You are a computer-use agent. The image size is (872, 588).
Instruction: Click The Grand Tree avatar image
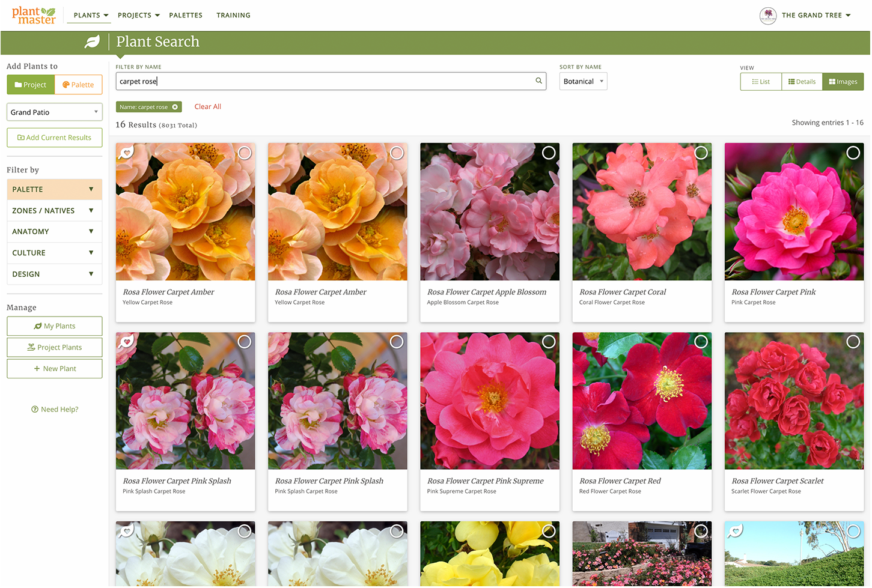coord(768,16)
